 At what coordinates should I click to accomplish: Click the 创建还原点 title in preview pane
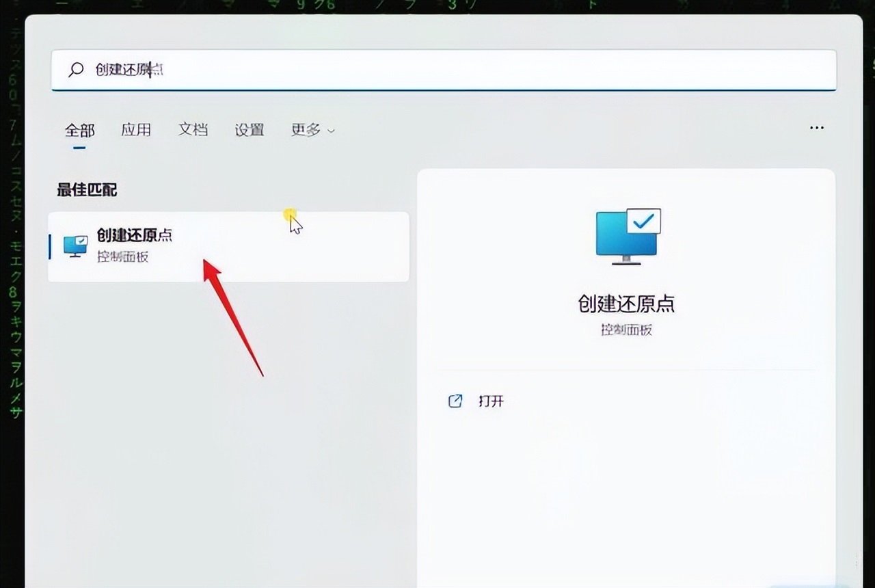click(626, 304)
